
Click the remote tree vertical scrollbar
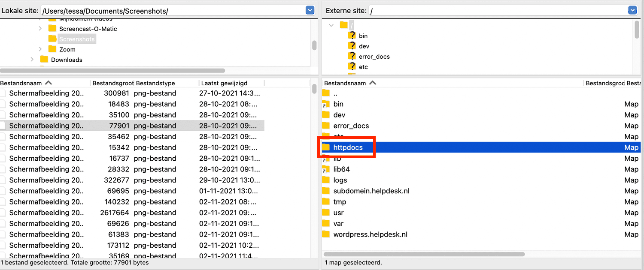637,29
